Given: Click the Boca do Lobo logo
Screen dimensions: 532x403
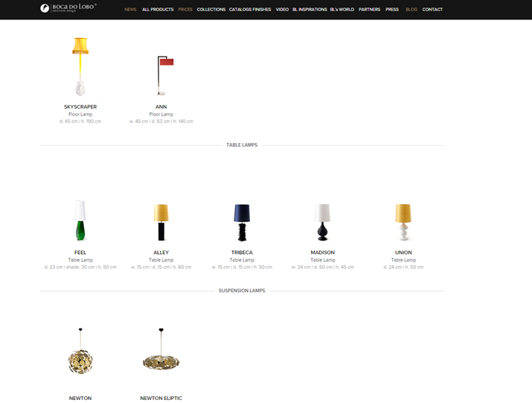Looking at the screenshot, I should coord(68,7).
